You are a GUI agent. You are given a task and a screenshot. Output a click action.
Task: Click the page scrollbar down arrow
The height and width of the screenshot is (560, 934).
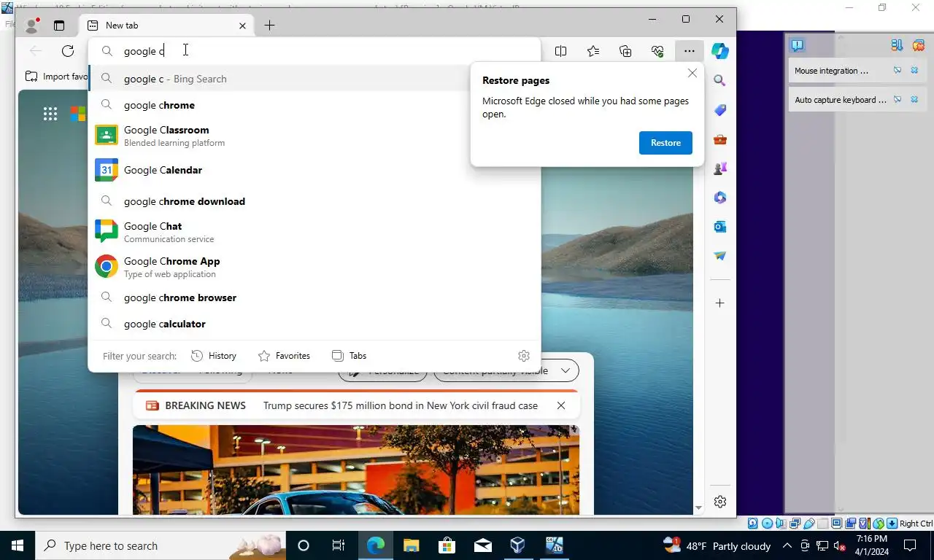click(x=698, y=507)
